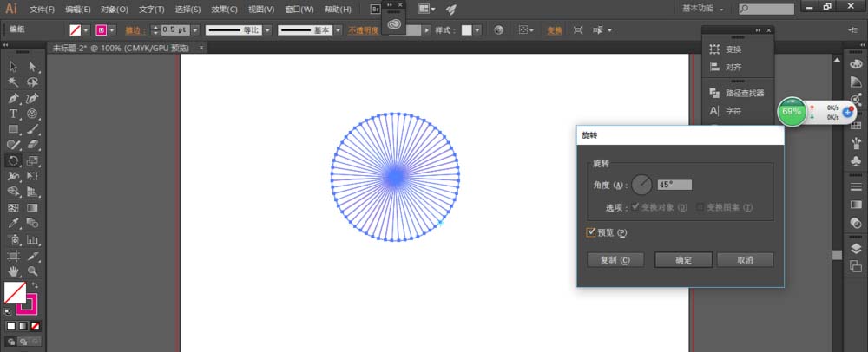The image size is (868, 352).
Task: Confirm rotation with 确定 button
Action: point(684,260)
